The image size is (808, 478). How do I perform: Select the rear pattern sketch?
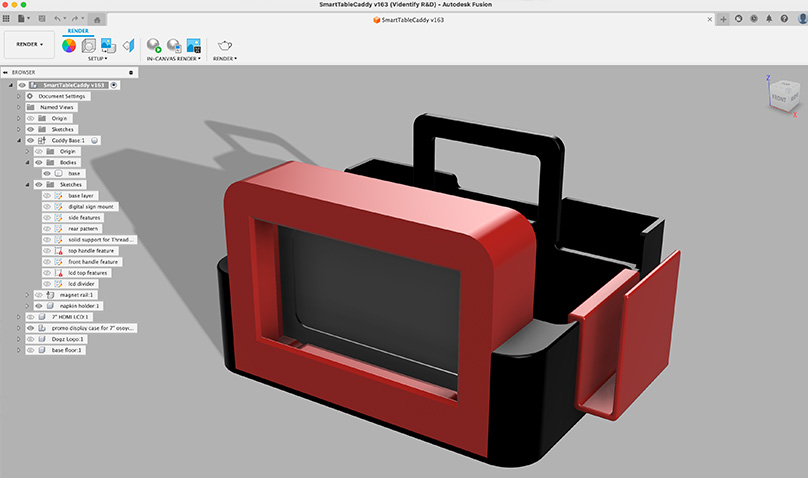(83, 229)
